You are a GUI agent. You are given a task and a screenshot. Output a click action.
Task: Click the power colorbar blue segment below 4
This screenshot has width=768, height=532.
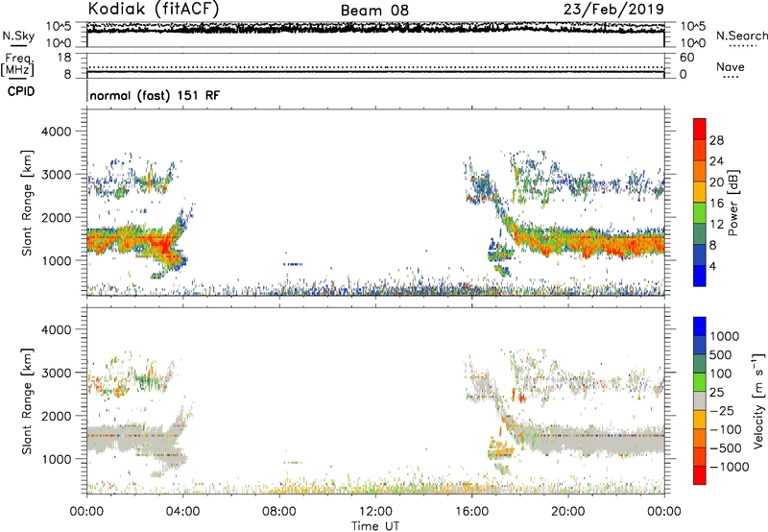(700, 276)
